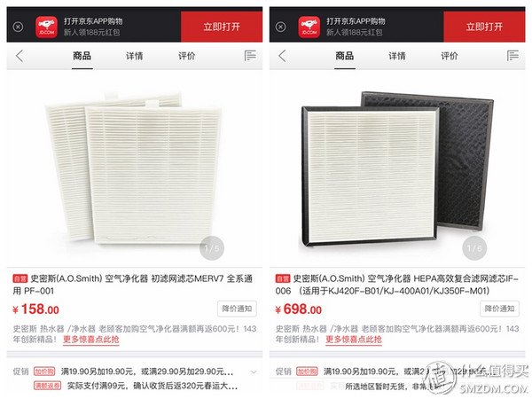Tap JD.COM logo in left banner

pyautogui.click(x=46, y=27)
